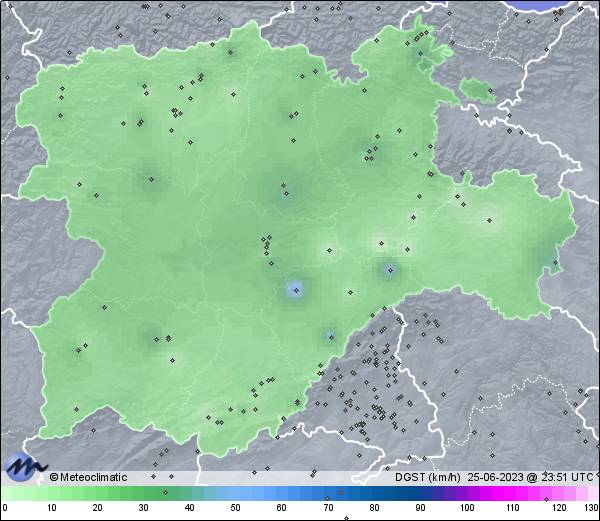Click the scale label 110
This screenshot has width=600, height=521.
coord(513,508)
